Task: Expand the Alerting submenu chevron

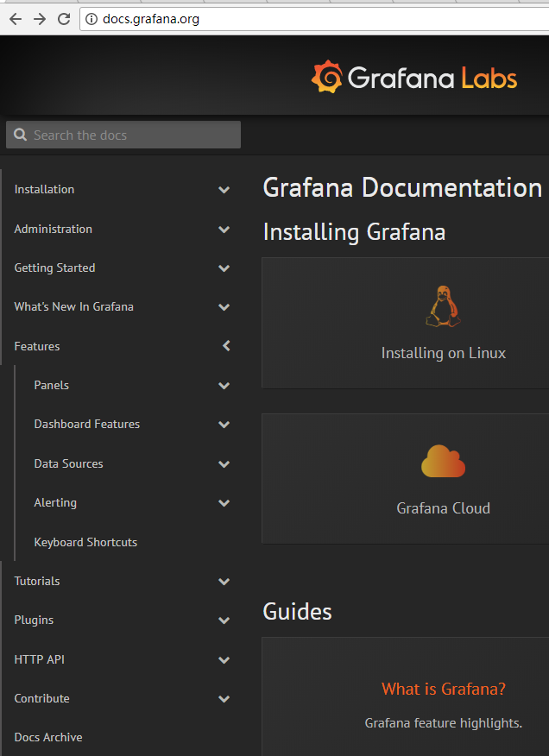Action: 224,503
